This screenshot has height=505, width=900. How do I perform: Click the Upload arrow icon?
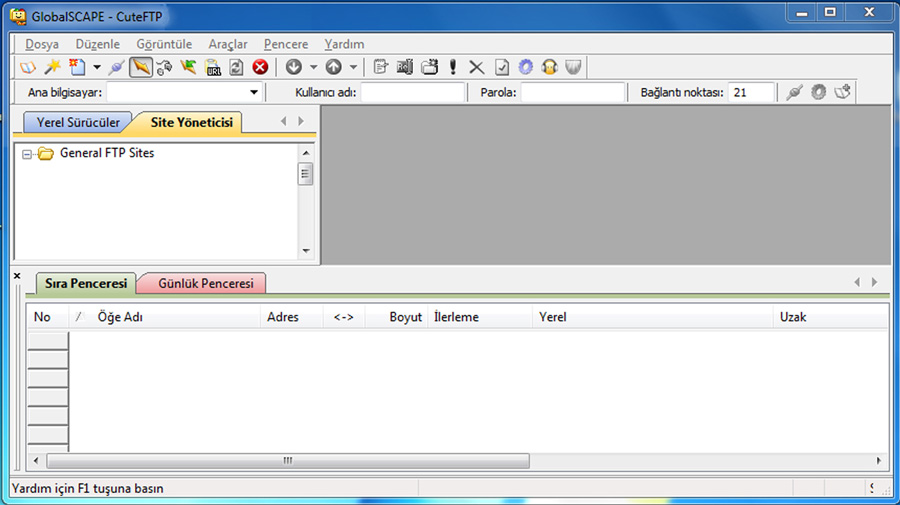point(333,67)
